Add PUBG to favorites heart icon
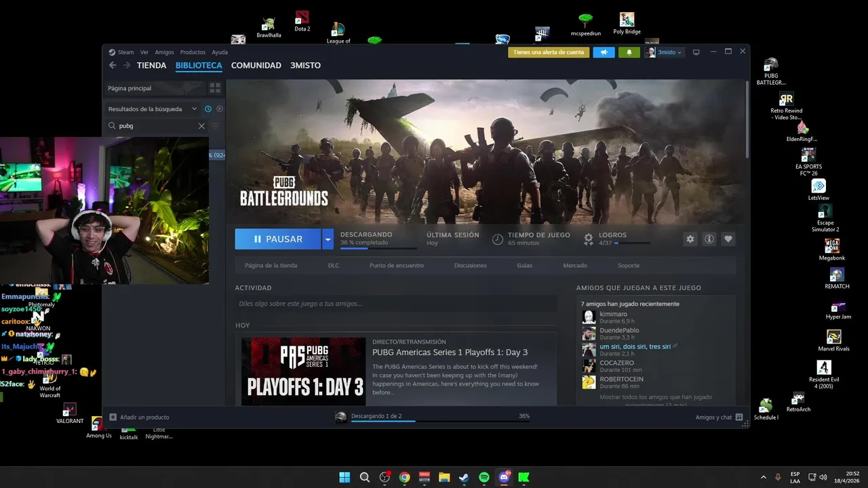 (x=728, y=239)
